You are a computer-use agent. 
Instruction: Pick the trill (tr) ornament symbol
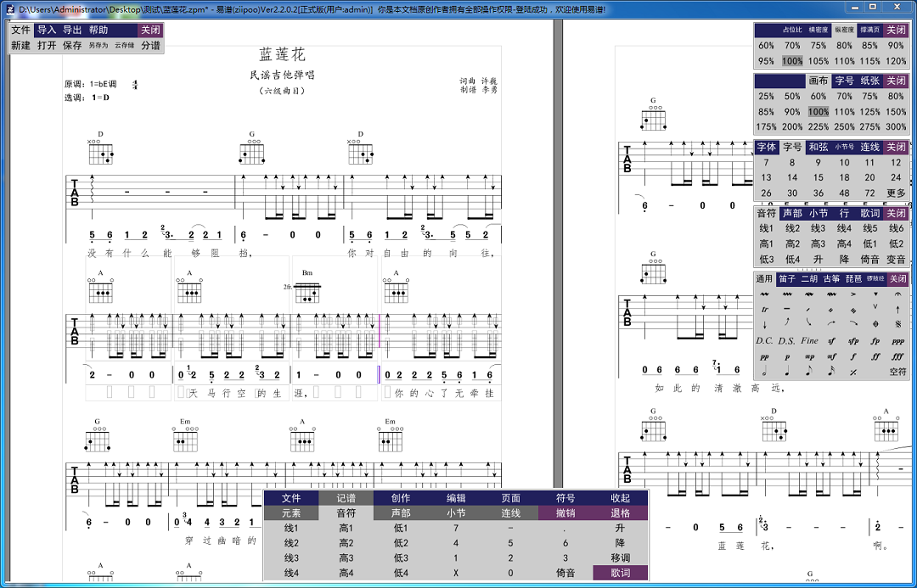764,310
